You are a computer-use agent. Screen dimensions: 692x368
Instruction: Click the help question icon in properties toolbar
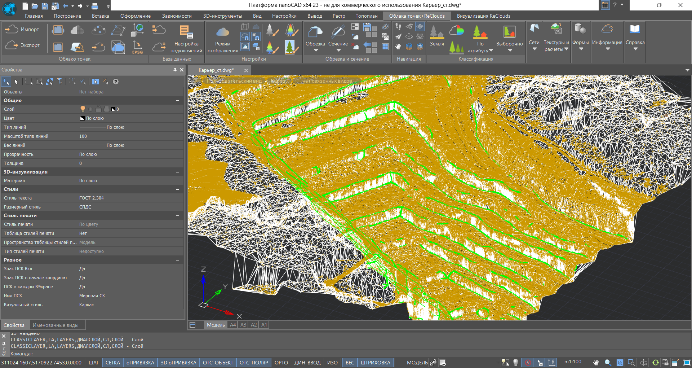(116, 82)
